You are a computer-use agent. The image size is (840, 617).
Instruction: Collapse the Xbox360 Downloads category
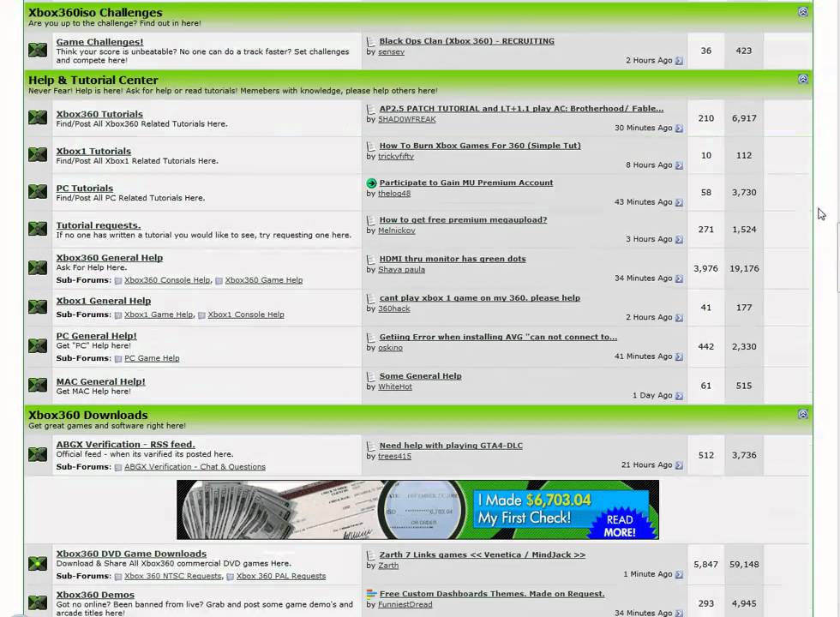(802, 414)
